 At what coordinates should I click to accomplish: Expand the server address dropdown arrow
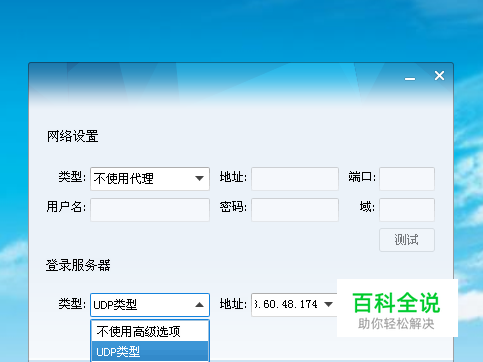tap(329, 304)
